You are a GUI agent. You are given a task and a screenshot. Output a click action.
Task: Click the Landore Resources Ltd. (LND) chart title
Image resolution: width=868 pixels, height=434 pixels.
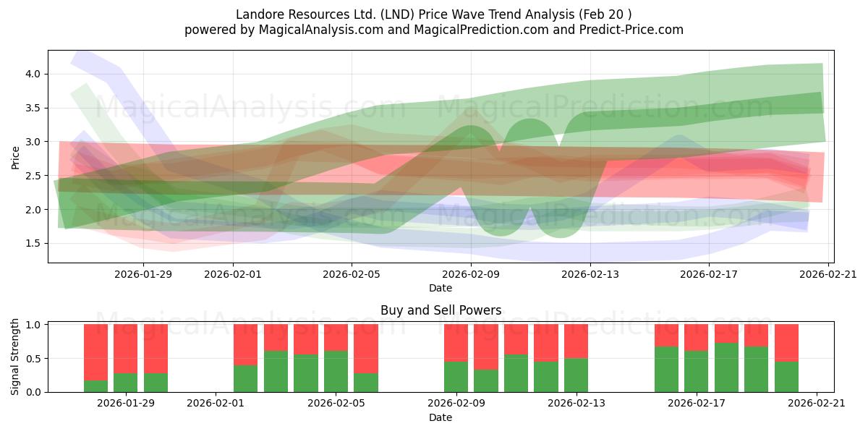coord(434,14)
